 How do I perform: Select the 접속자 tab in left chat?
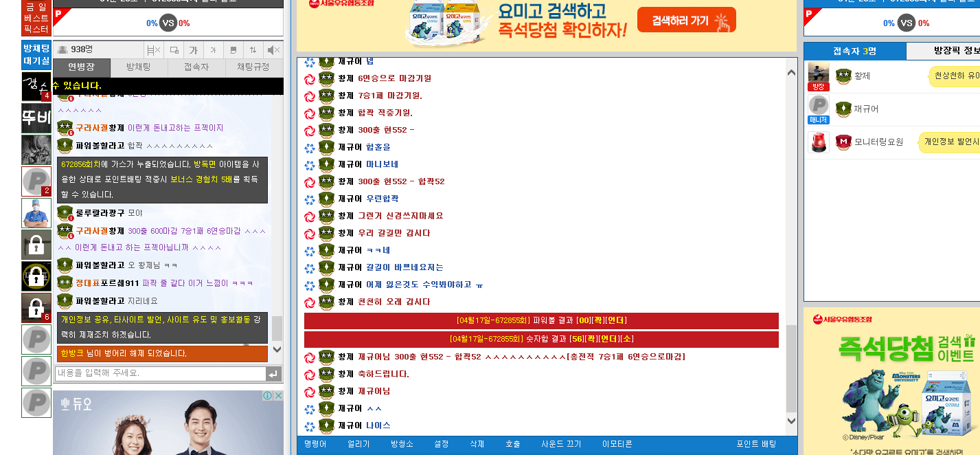click(x=196, y=67)
